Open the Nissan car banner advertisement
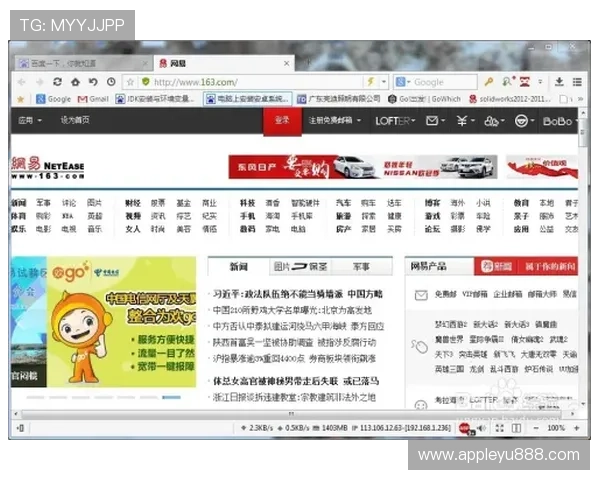Viewport: 600px width, 480px height. (x=363, y=167)
